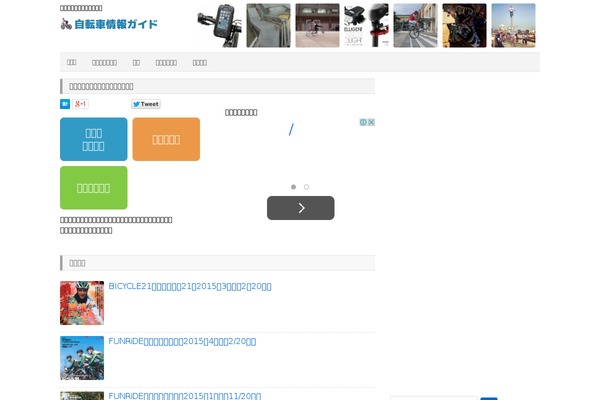Click the orange category tile
This screenshot has height=400, width=600.
point(166,139)
